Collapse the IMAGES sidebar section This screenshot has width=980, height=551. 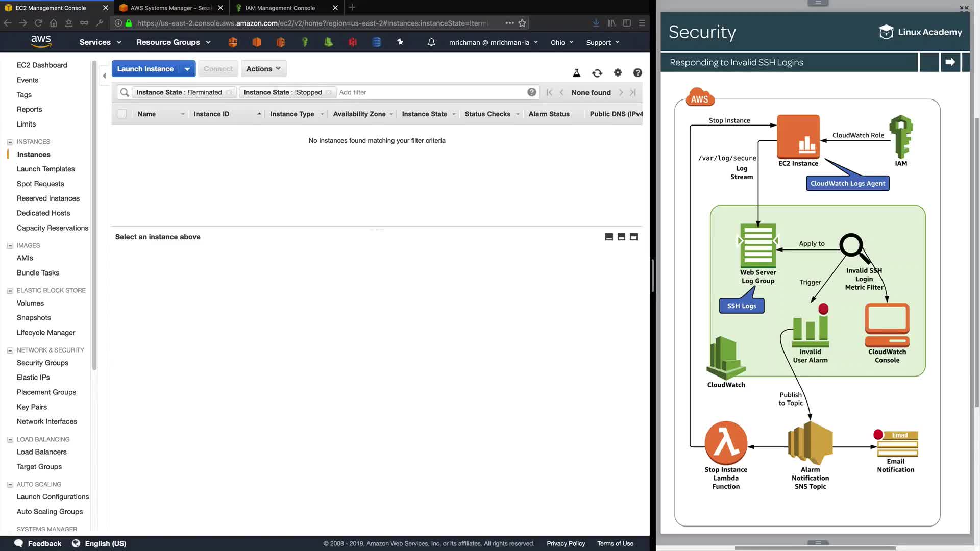(10, 246)
